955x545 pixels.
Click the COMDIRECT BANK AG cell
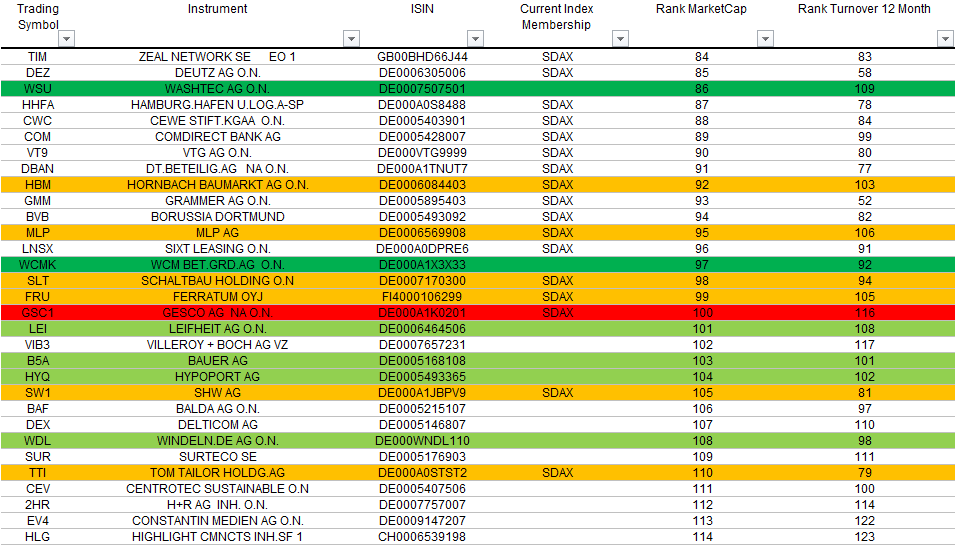pyautogui.click(x=217, y=136)
